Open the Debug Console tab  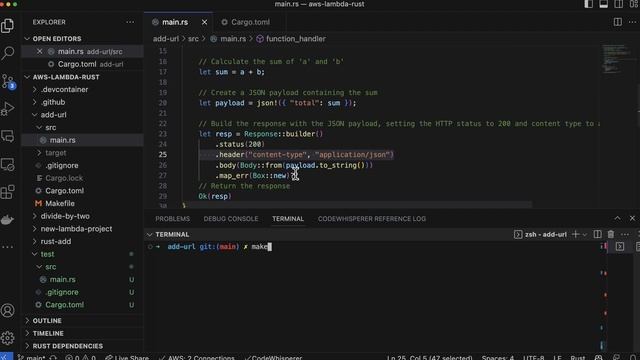tap(231, 219)
